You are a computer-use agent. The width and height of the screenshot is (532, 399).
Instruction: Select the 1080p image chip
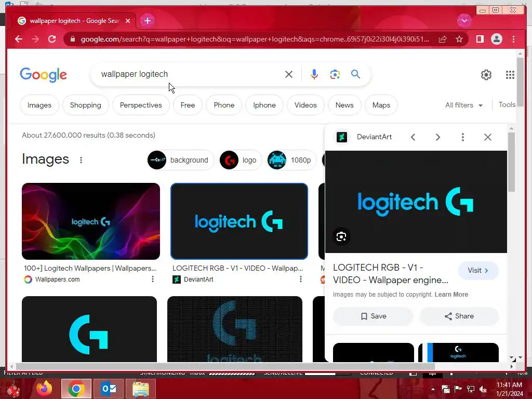(291, 160)
